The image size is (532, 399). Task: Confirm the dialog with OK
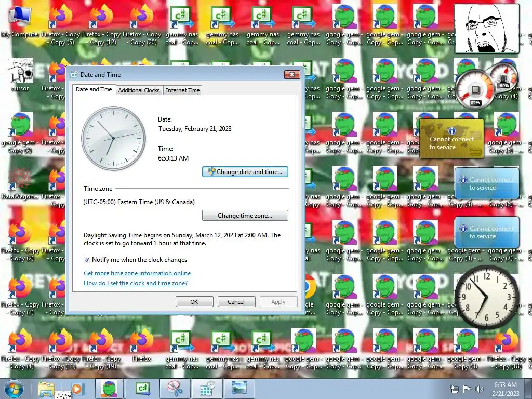click(x=194, y=302)
